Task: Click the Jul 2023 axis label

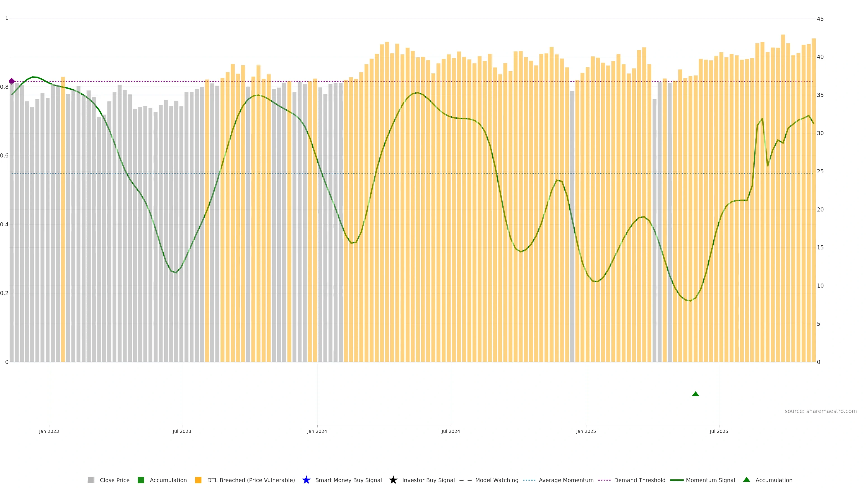Action: 182,431
